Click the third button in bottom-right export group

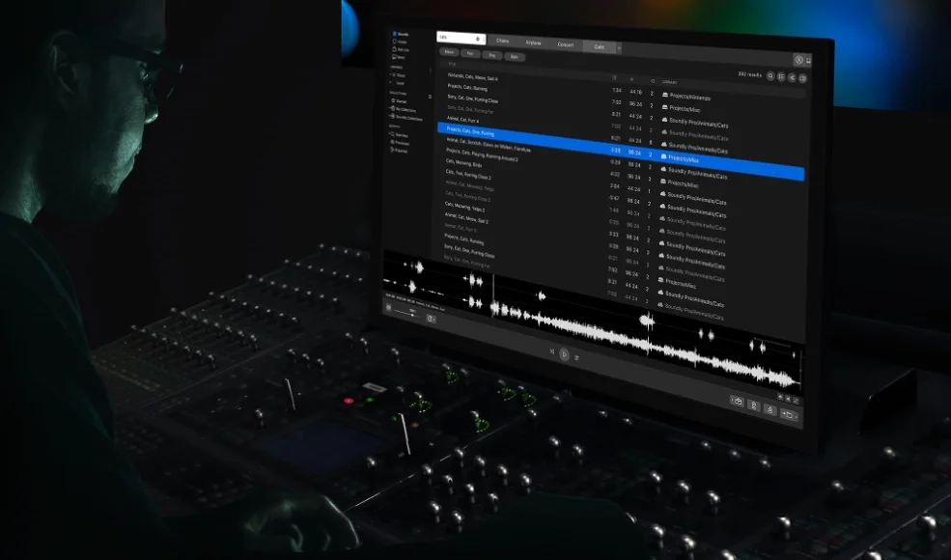point(769,410)
